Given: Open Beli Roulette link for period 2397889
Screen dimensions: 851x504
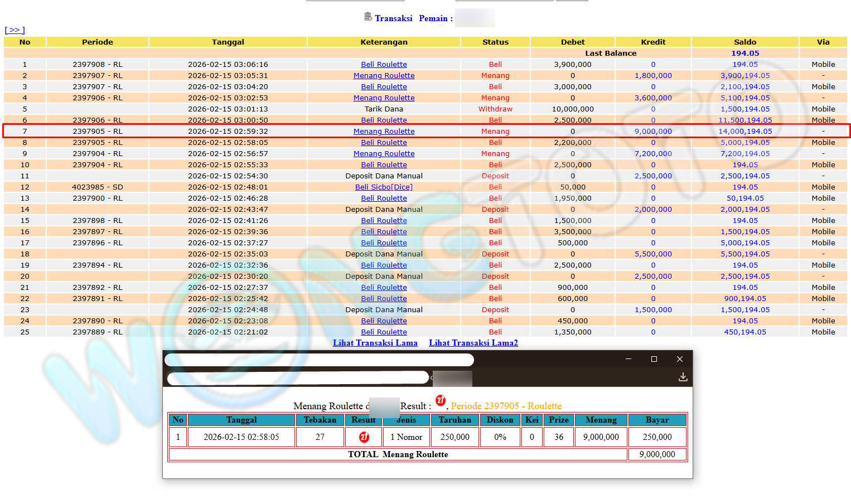Looking at the screenshot, I should point(384,332).
